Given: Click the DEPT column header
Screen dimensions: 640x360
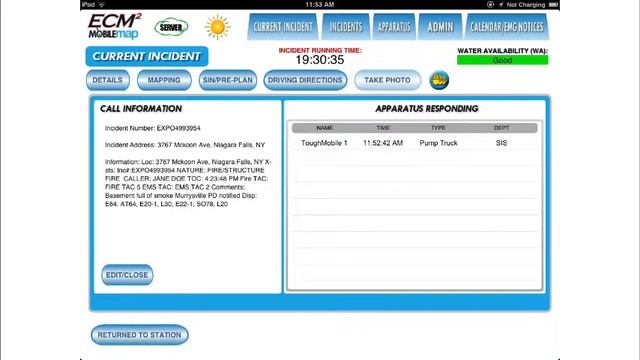Looking at the screenshot, I should 501,128.
